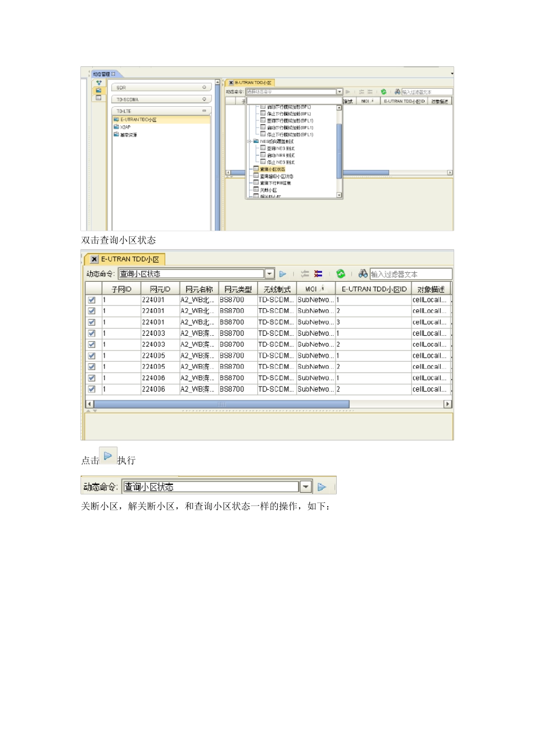Viewport: 534px width, 756px height.
Task: Click the green refresh icon above results table
Action: pos(341,274)
